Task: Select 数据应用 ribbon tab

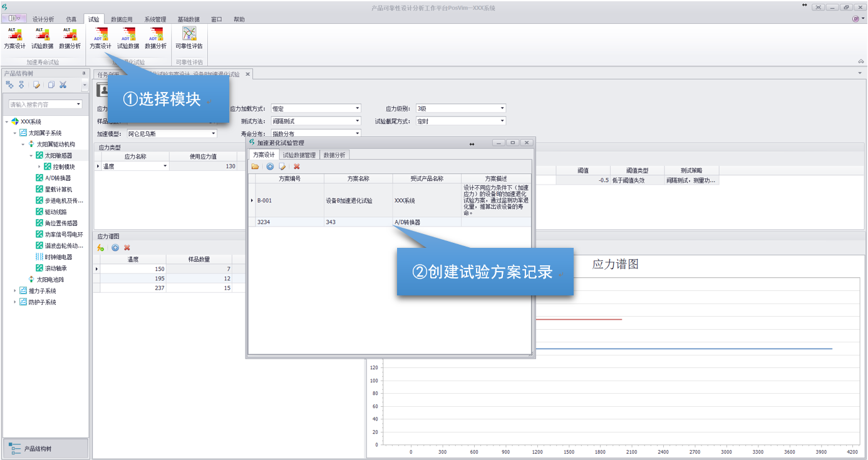Action: (121, 19)
